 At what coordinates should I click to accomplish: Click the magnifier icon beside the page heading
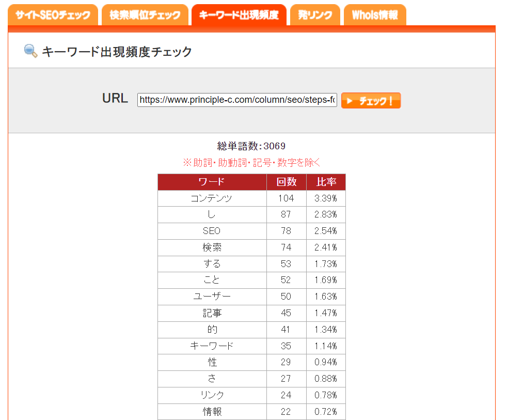point(30,51)
